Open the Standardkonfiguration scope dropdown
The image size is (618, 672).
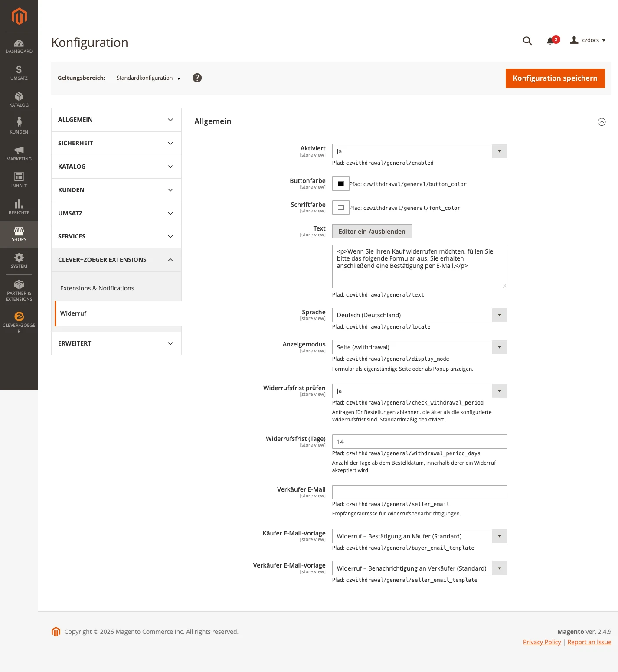148,78
